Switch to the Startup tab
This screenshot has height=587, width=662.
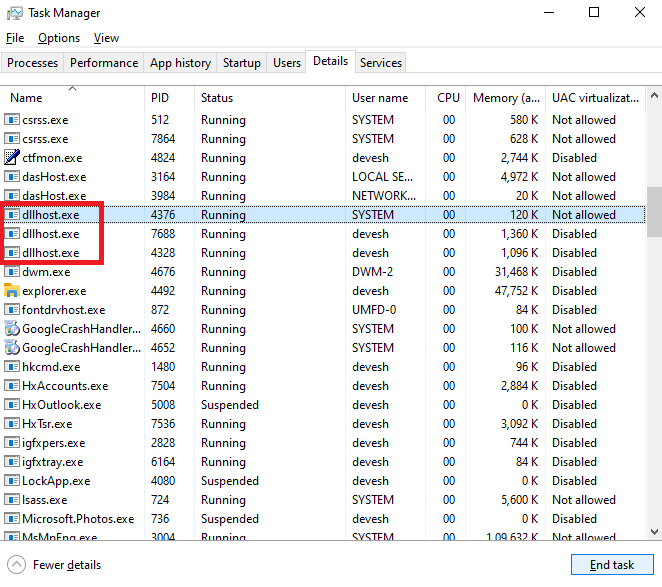point(241,63)
